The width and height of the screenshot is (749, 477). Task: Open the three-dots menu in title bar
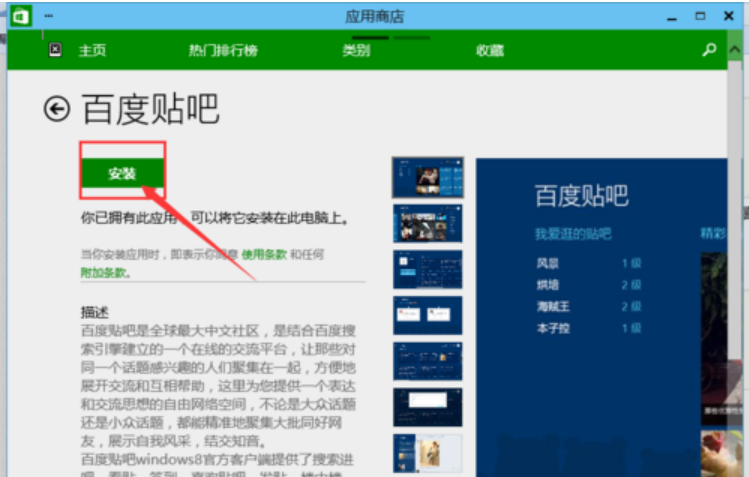(x=49, y=16)
